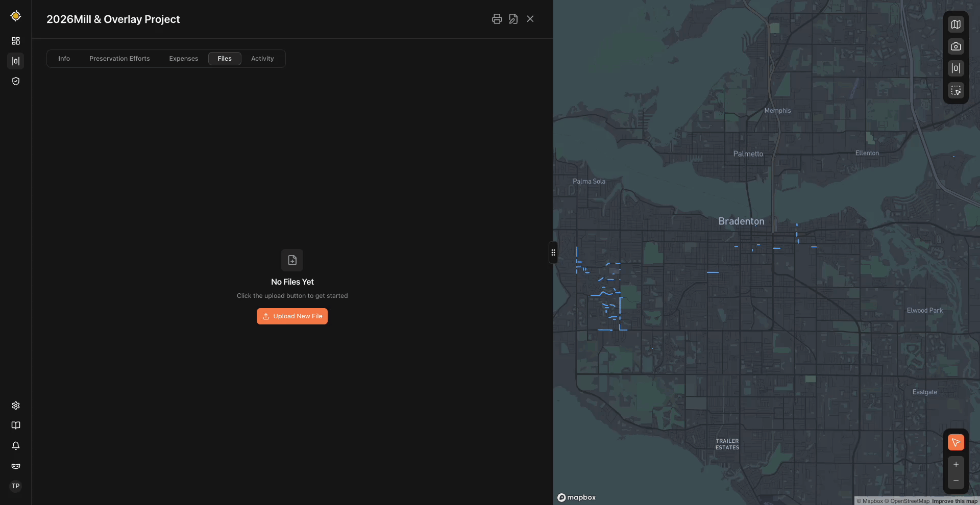
Task: Activate the area selection tool on map
Action: (955, 90)
